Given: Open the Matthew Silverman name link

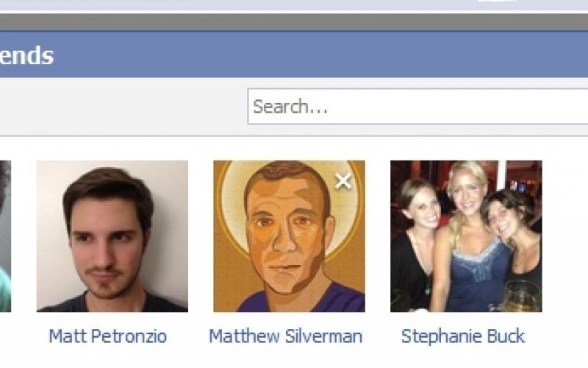Looking at the screenshot, I should click(x=285, y=336).
